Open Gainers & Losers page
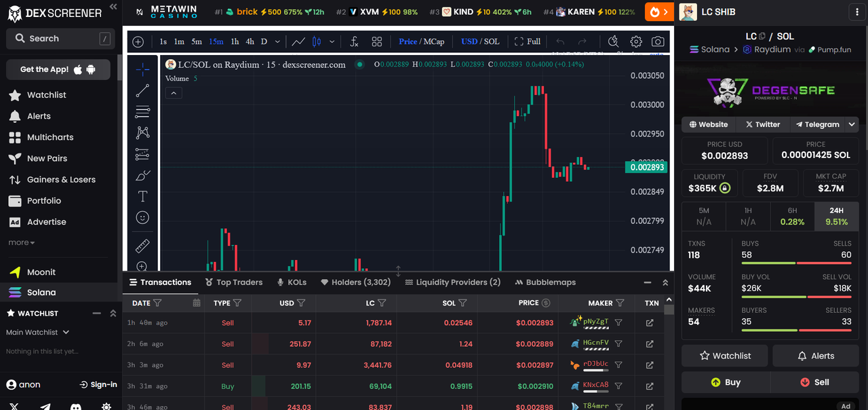Viewport: 868px width, 410px height. [61, 180]
